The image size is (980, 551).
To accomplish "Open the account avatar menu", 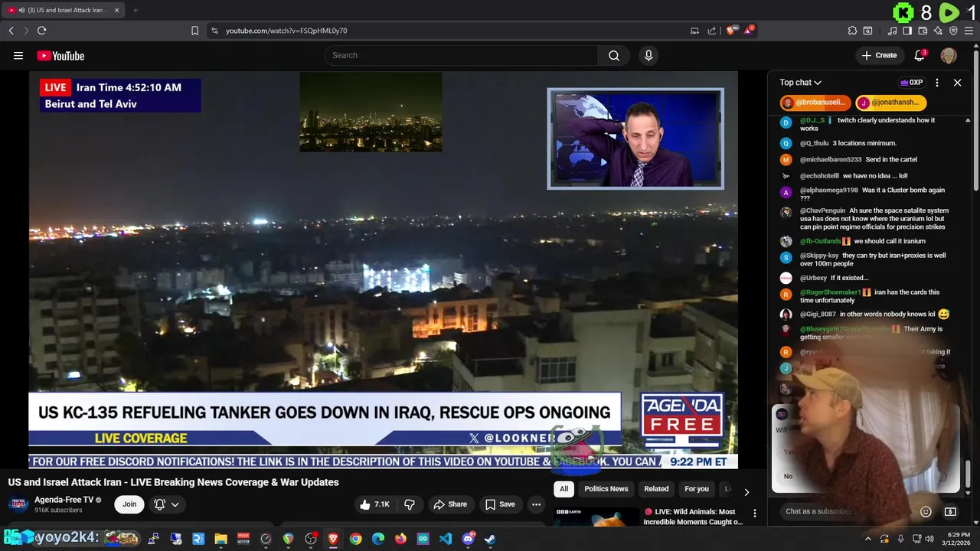I will pos(949,55).
